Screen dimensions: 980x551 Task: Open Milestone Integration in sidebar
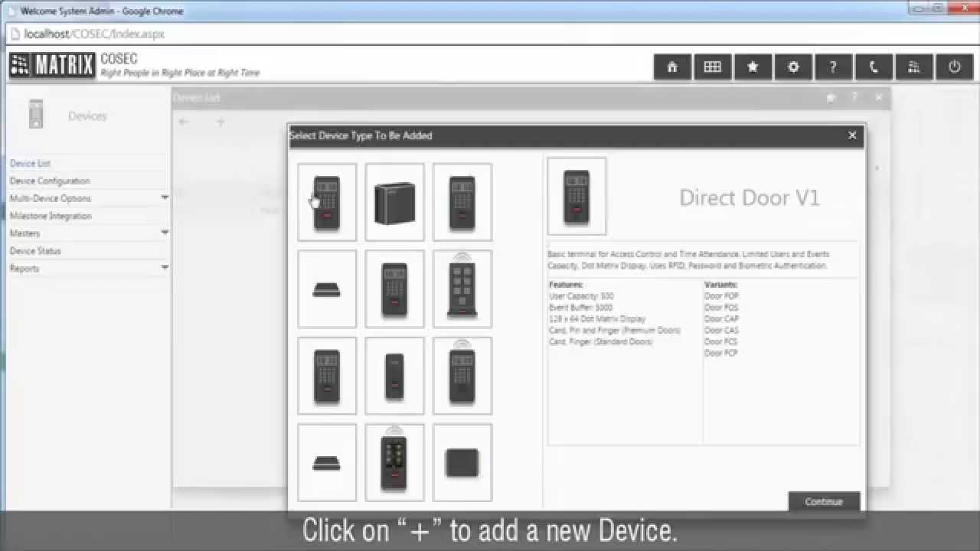[x=51, y=216]
